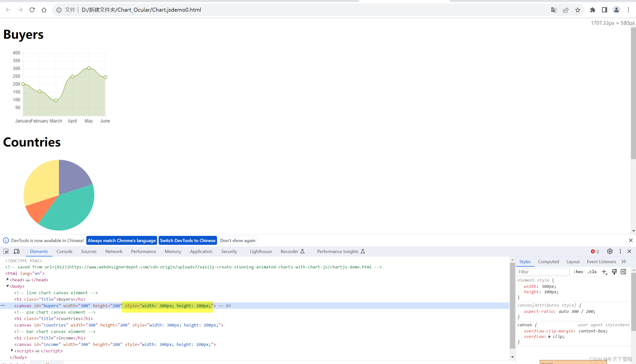The width and height of the screenshot is (636, 364).
Task: Toggle the browser side panel
Action: click(x=604, y=10)
